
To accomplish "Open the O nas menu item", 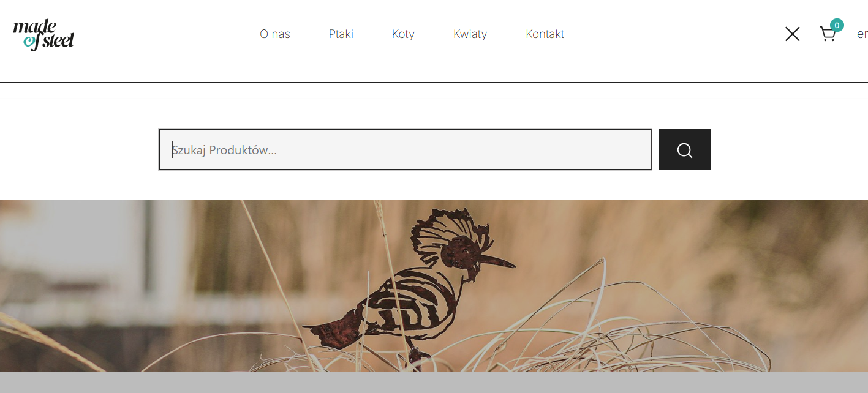I will (275, 34).
